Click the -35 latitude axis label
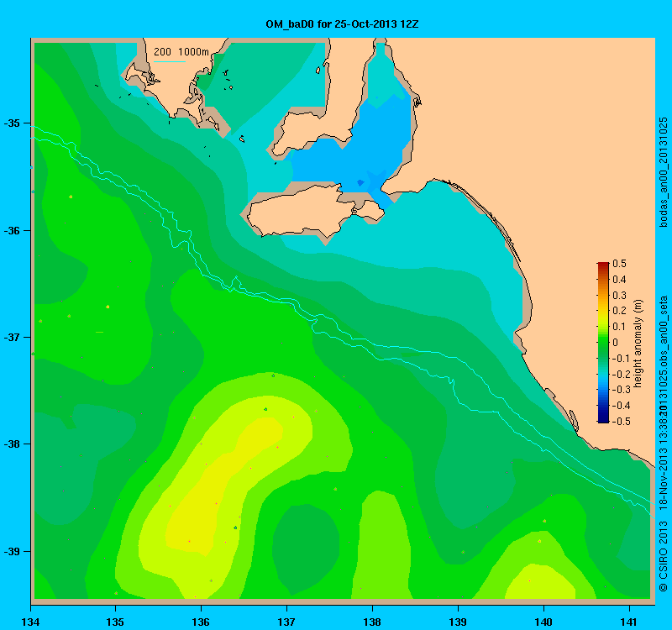 click(x=12, y=123)
